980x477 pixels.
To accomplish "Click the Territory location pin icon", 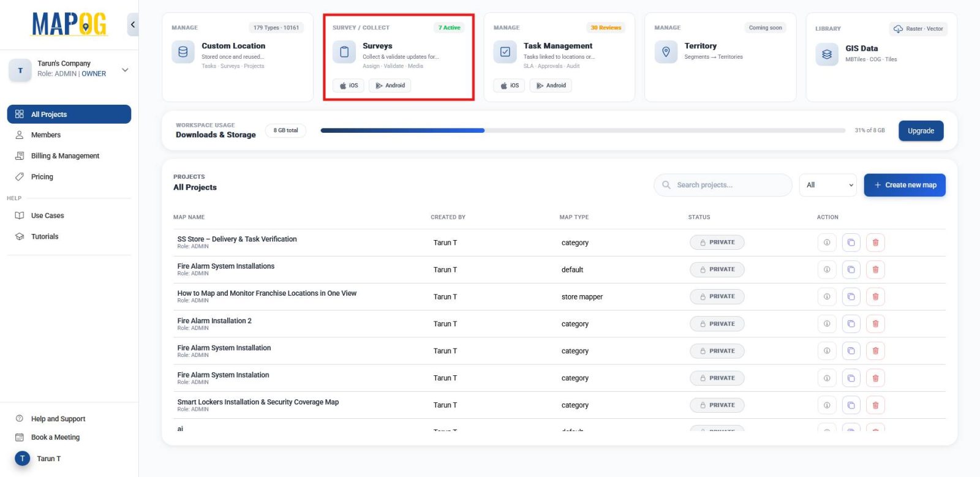I will pyautogui.click(x=666, y=52).
